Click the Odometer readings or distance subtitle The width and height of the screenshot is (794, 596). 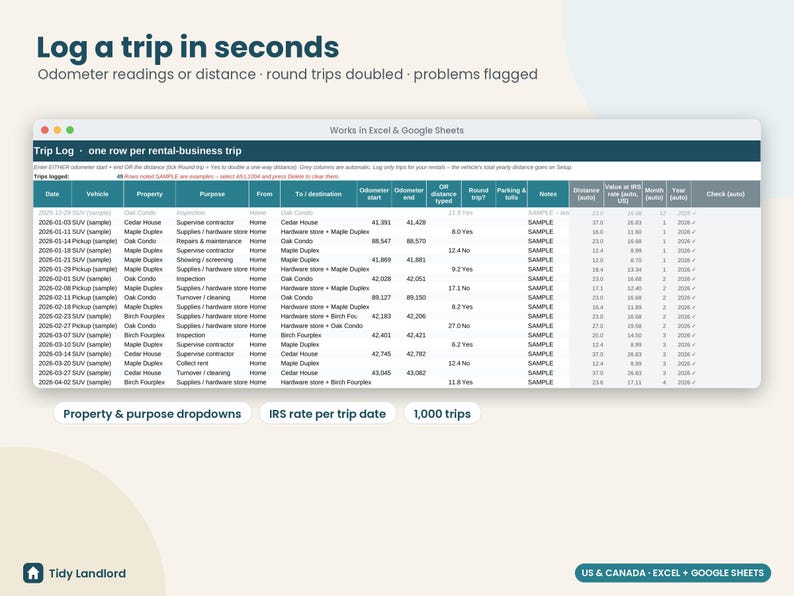click(x=288, y=74)
